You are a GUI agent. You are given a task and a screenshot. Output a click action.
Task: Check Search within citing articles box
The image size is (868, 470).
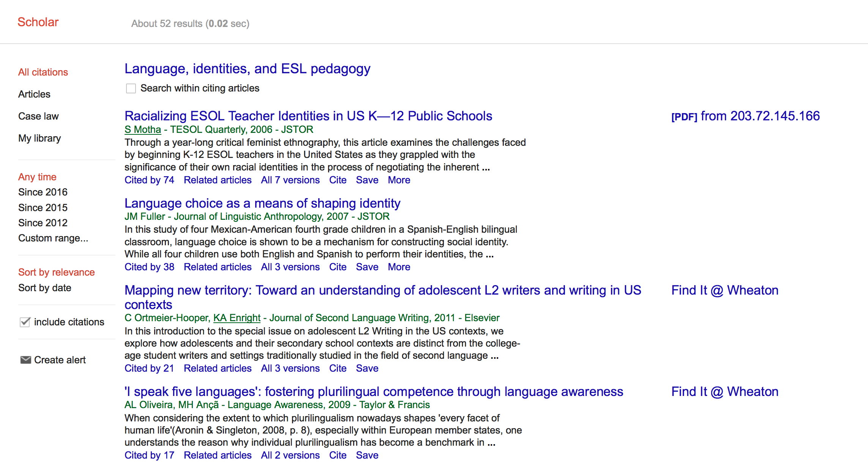pyautogui.click(x=131, y=88)
